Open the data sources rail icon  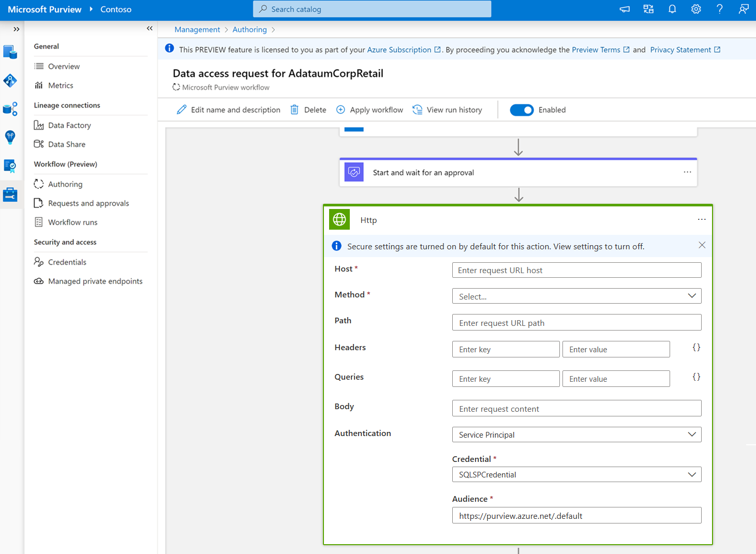(x=10, y=109)
